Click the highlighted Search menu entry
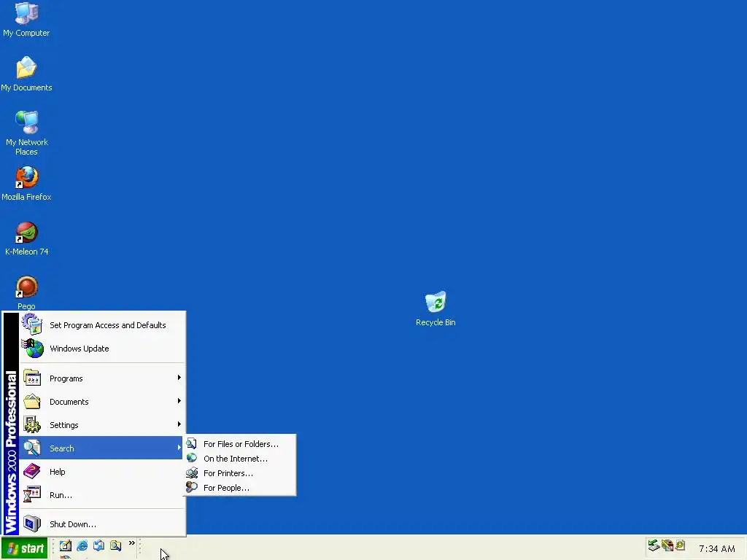This screenshot has width=747, height=560. [x=101, y=448]
